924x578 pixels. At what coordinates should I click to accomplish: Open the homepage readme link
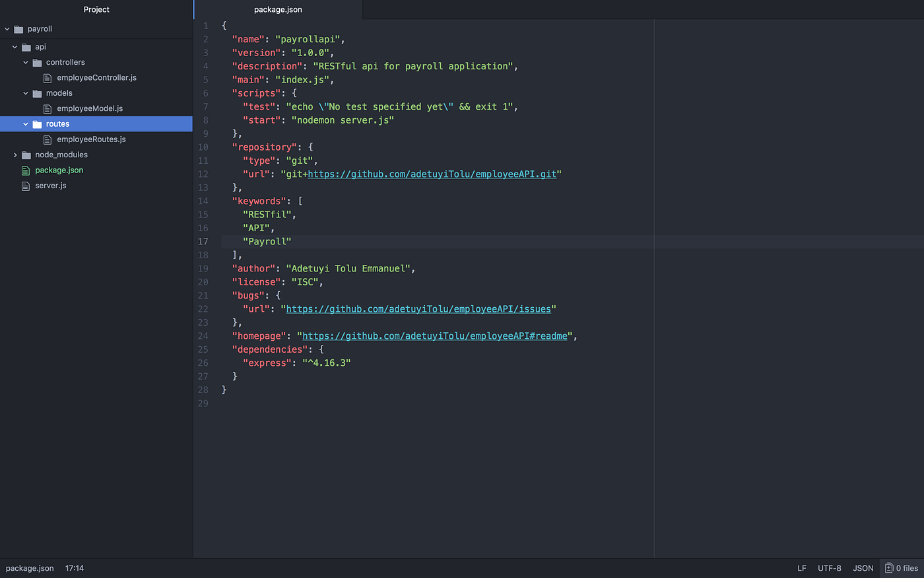click(x=436, y=336)
